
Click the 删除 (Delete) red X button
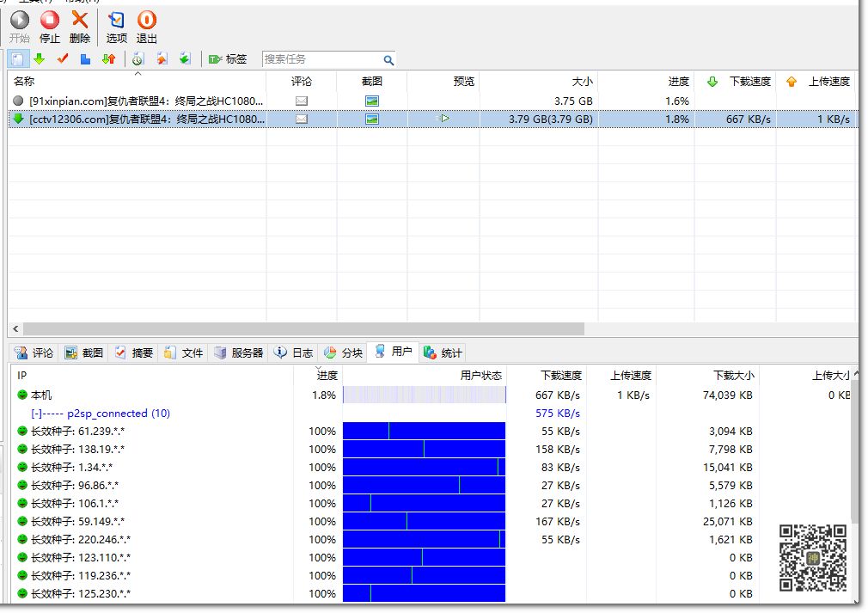pos(80,28)
